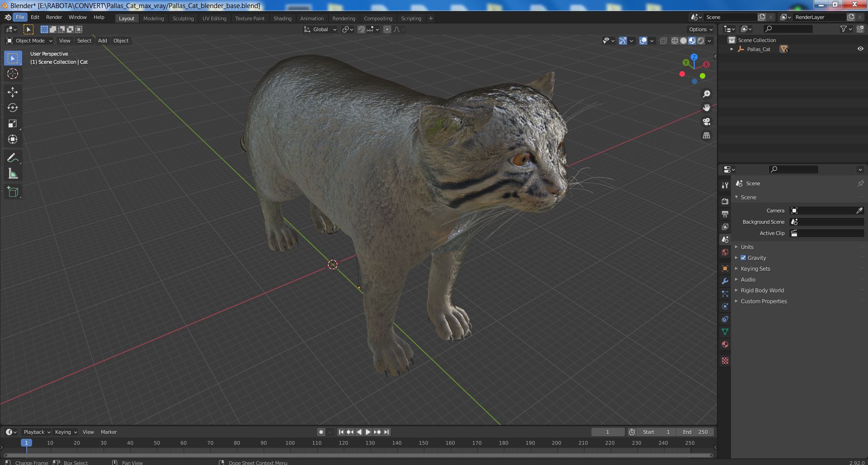
Task: Click the Camera field in Scene properties
Action: (827, 211)
